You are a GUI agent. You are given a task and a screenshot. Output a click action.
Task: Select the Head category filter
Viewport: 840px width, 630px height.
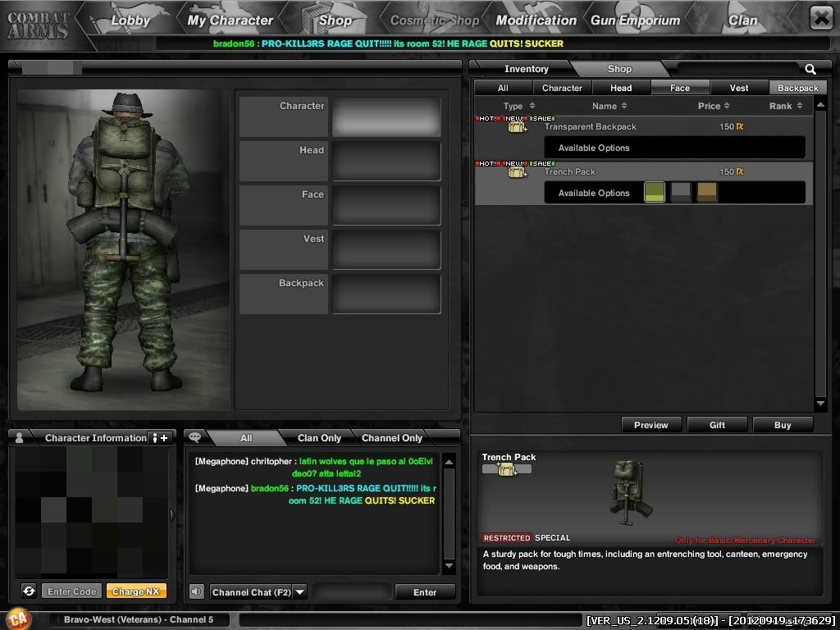pyautogui.click(x=620, y=88)
